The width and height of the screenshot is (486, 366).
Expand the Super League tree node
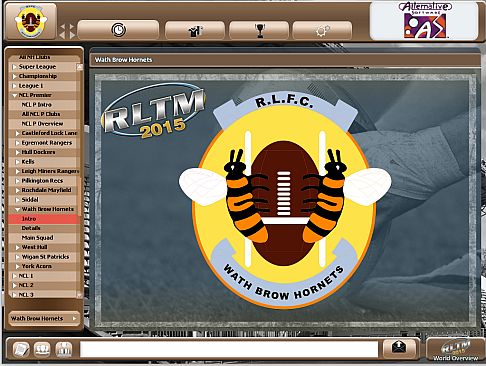click(x=14, y=67)
